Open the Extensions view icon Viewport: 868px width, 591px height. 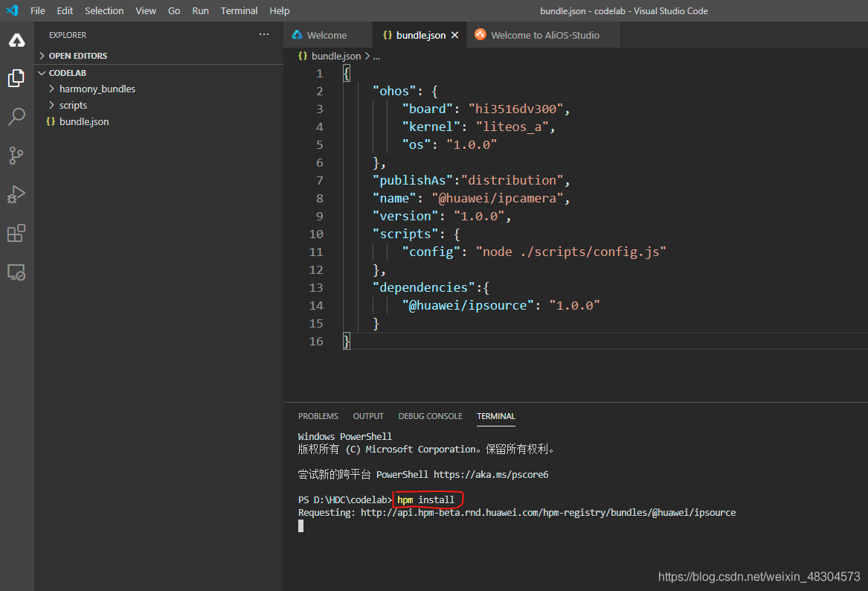coord(16,233)
